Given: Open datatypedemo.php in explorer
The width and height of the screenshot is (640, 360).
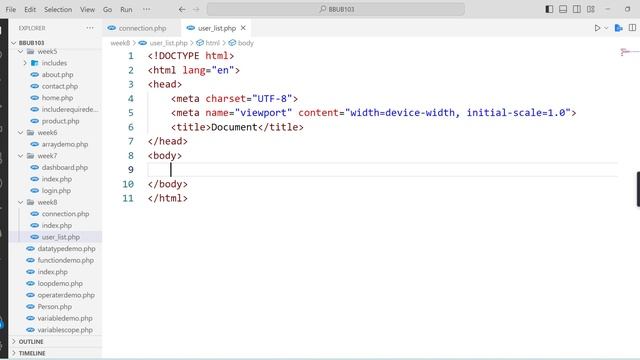Looking at the screenshot, I should (66, 249).
